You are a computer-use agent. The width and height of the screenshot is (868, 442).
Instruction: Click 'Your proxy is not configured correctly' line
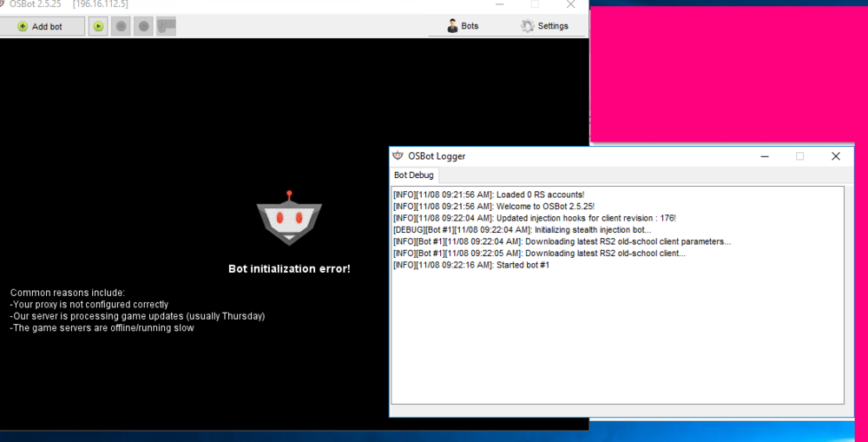pos(89,305)
